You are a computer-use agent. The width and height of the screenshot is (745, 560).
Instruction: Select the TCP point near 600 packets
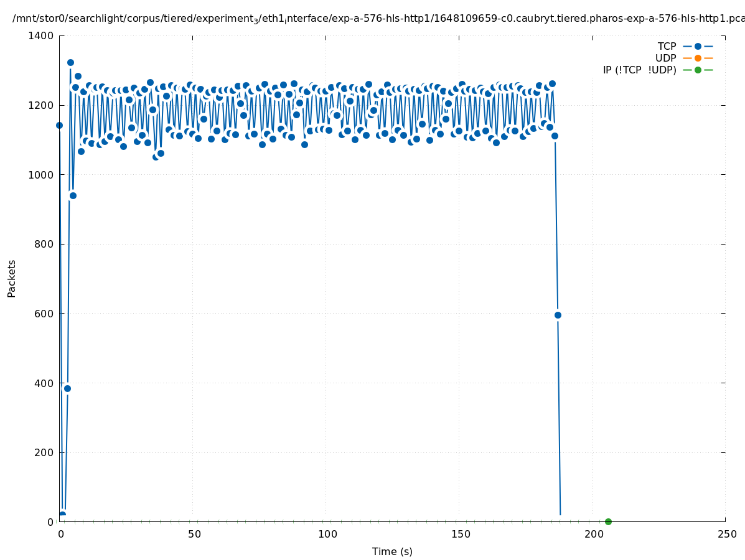point(558,315)
